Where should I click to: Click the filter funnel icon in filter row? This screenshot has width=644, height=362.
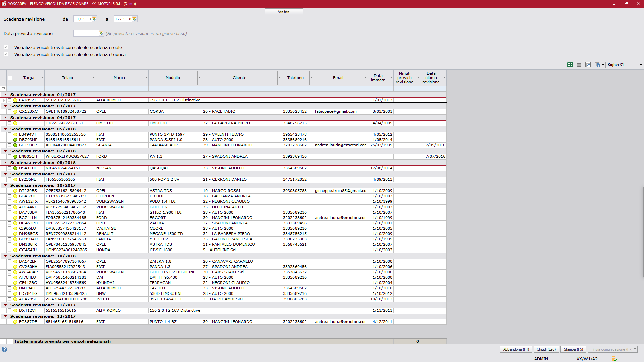pos(4,89)
